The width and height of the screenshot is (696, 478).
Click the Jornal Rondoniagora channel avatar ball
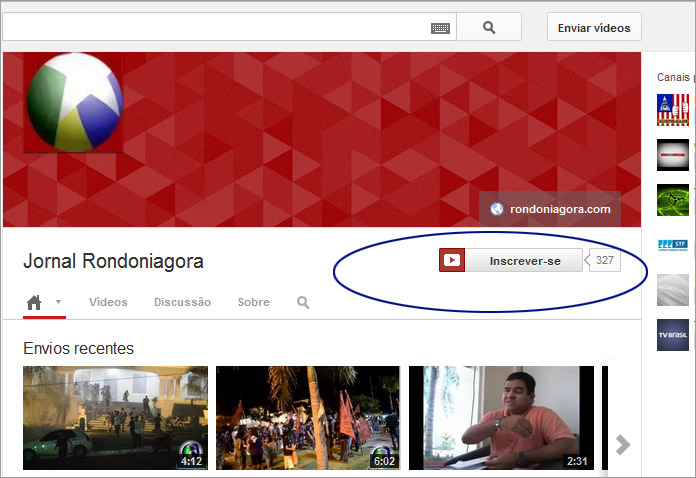coord(74,102)
